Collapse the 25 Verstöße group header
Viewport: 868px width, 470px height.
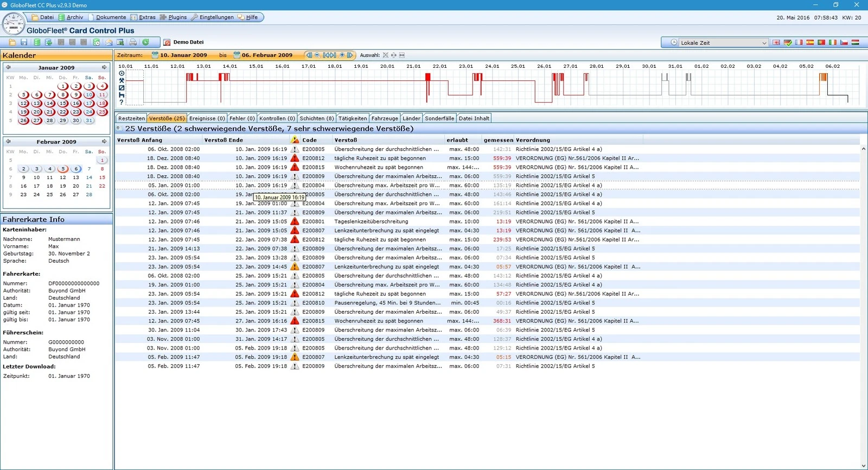(x=119, y=129)
